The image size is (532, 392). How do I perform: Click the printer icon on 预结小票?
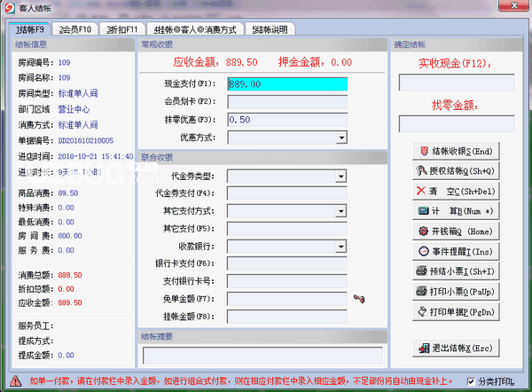point(421,270)
